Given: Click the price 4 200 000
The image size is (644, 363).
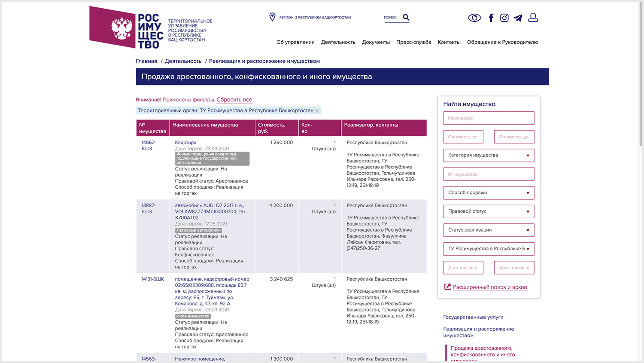Looking at the screenshot, I should pos(281,205).
